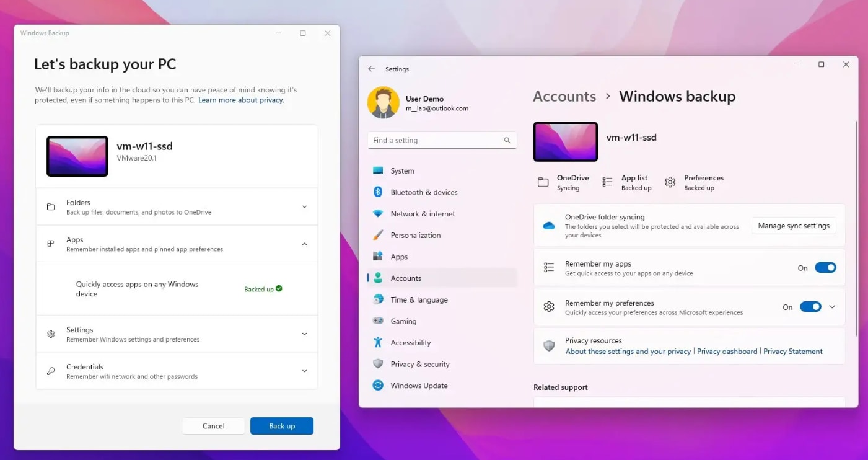The width and height of the screenshot is (868, 460).
Task: Click the Preferences gear status icon
Action: coord(670,182)
